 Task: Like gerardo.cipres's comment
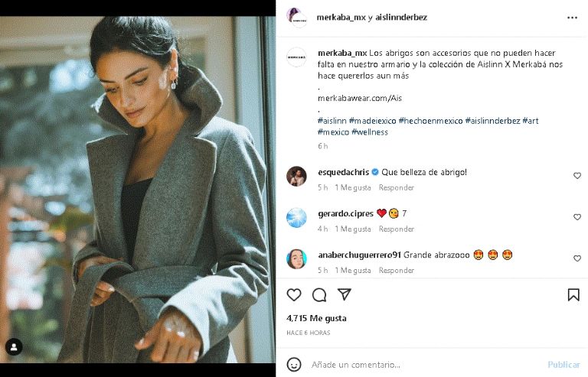click(x=577, y=217)
